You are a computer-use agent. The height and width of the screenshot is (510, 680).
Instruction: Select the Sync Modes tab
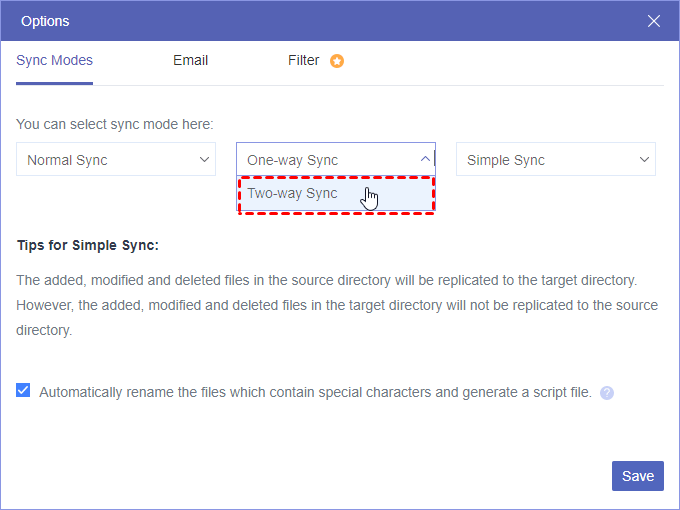tap(54, 60)
